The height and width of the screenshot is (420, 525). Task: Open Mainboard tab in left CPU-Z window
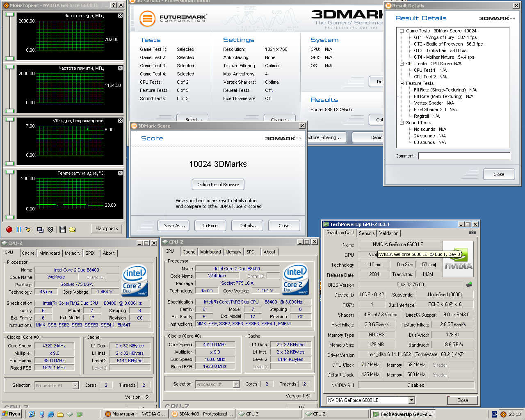click(50, 253)
